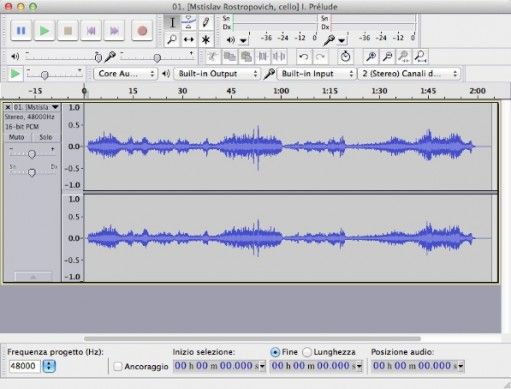Pause playback with the Pause button
The height and width of the screenshot is (389, 511).
pyautogui.click(x=21, y=31)
